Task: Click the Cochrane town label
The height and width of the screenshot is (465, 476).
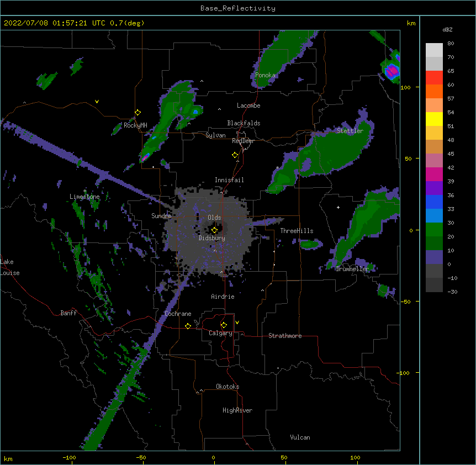Action: click(x=178, y=314)
